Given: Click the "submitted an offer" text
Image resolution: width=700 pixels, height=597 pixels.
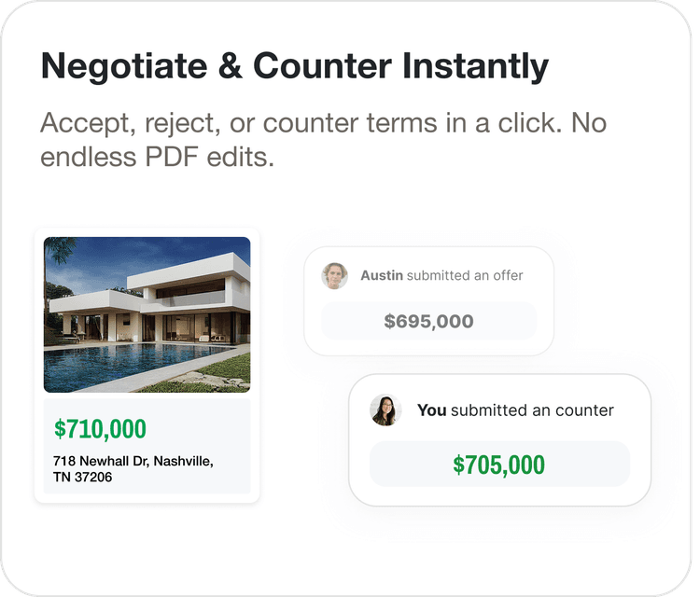Looking at the screenshot, I should 465,275.
